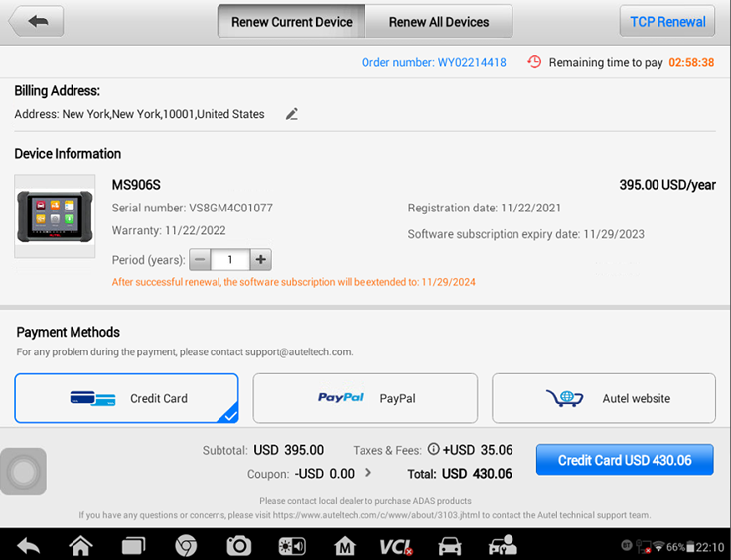Click the 395.00 USD/year price
The height and width of the screenshot is (560, 731).
click(x=667, y=185)
